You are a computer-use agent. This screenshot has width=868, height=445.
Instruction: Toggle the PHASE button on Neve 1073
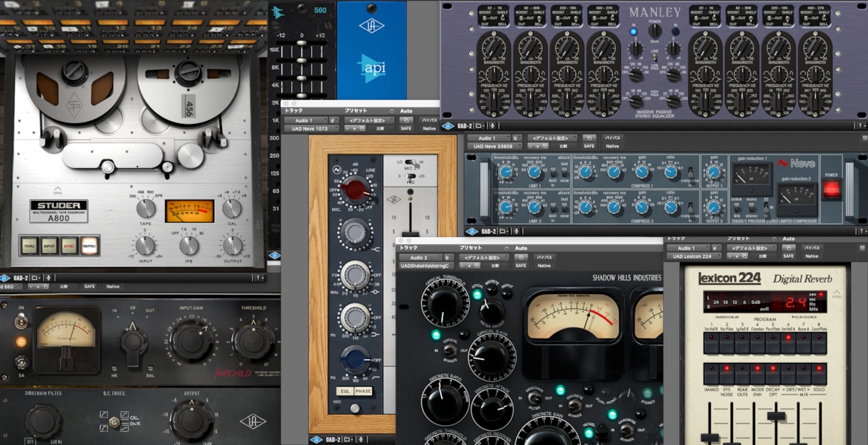pos(363,392)
